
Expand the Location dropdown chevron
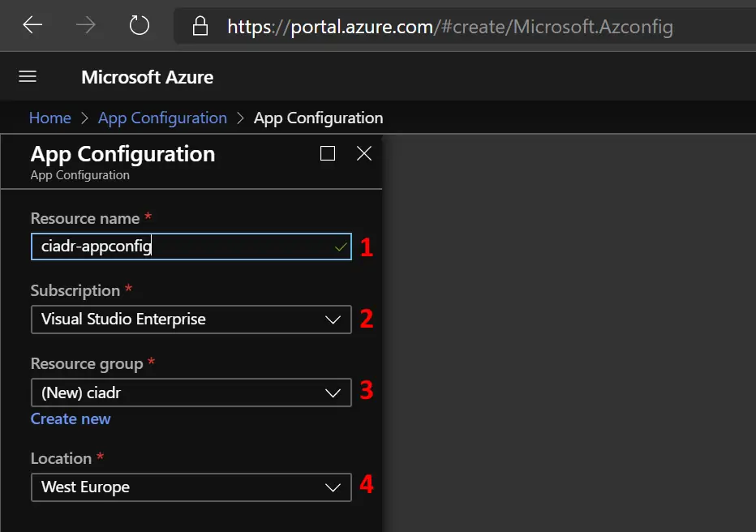[x=333, y=487]
